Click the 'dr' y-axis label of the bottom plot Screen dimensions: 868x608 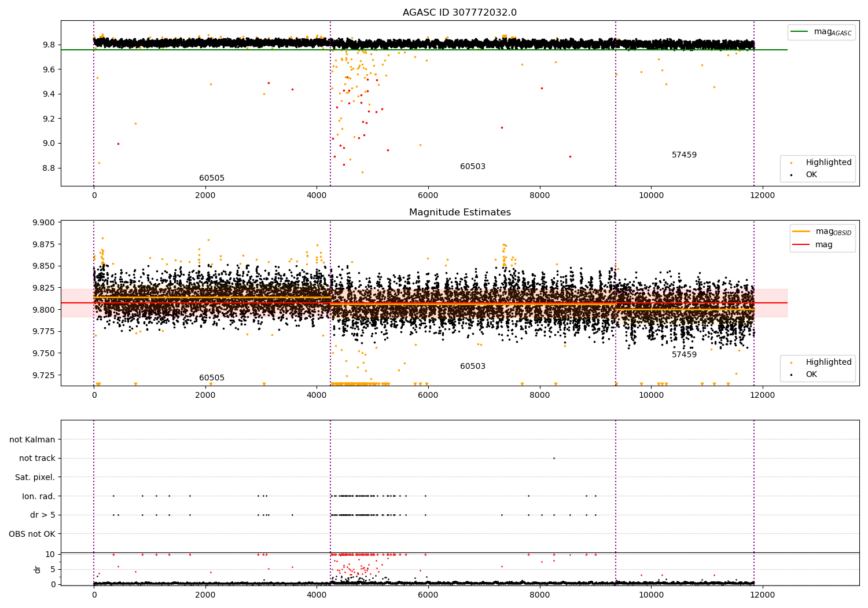(x=38, y=569)
